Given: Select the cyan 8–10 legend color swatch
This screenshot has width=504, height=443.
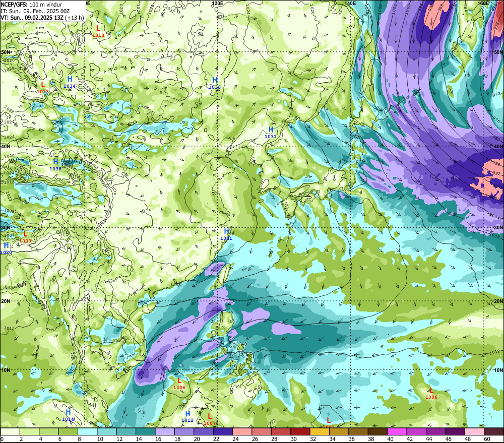Looking at the screenshot, I should pos(87,431).
